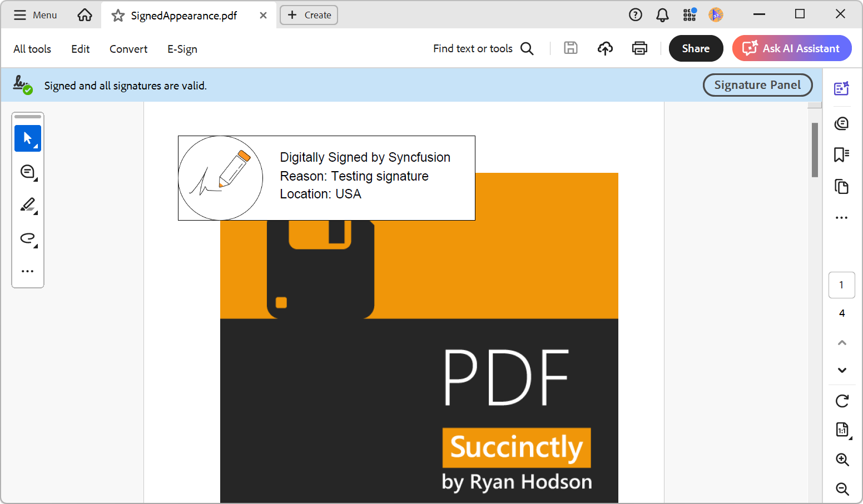
Task: Show the Bookmarks panel
Action: click(x=841, y=155)
